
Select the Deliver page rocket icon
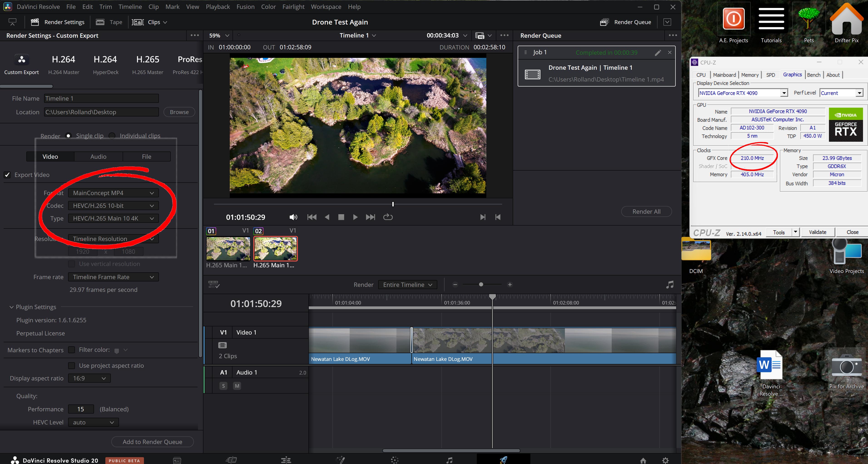click(x=503, y=460)
